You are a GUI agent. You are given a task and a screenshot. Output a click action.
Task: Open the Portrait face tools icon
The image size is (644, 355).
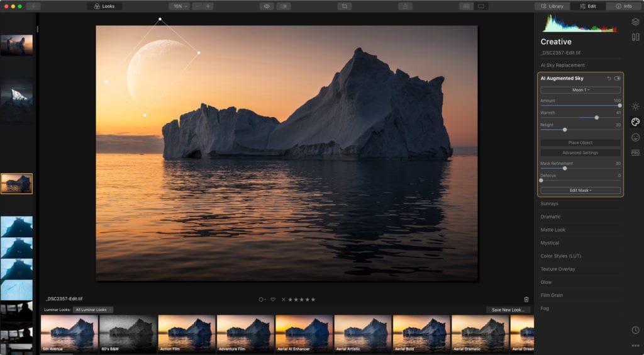635,137
